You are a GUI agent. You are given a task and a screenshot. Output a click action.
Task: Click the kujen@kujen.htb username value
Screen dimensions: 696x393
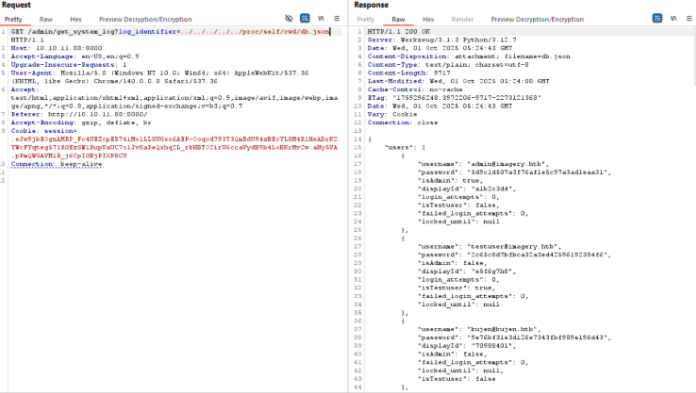[503, 329]
